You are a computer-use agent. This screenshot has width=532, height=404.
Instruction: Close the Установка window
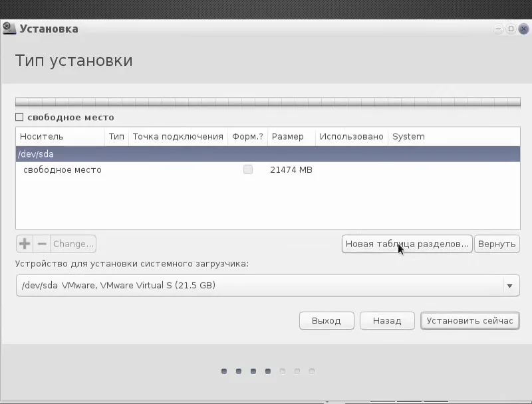click(523, 29)
